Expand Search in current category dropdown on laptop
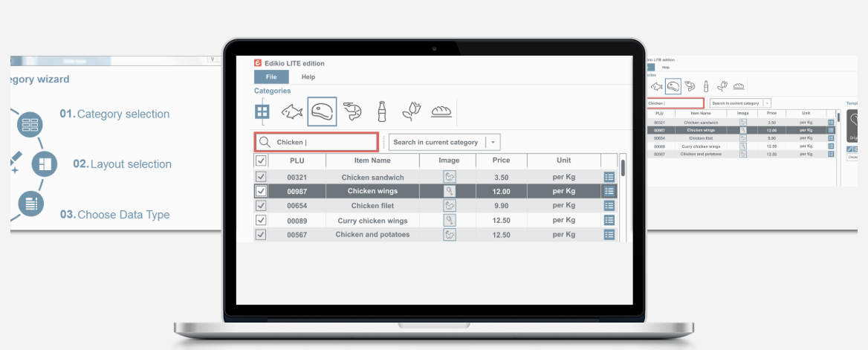 [x=493, y=142]
